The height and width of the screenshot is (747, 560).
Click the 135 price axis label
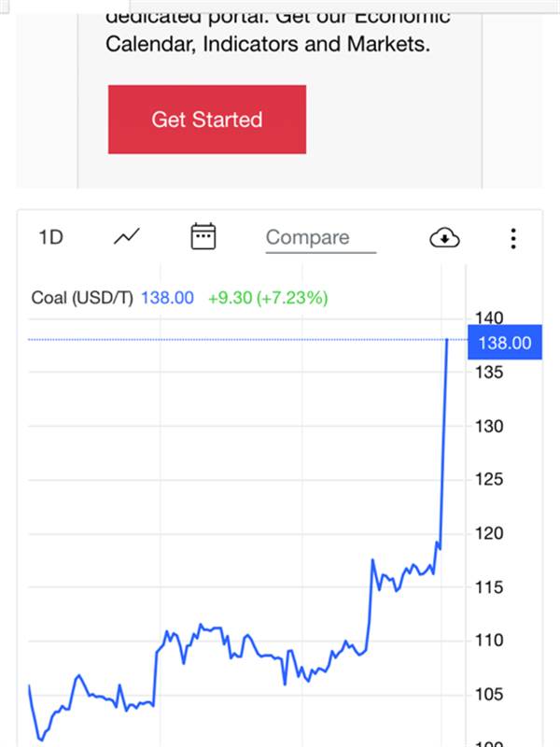click(488, 373)
